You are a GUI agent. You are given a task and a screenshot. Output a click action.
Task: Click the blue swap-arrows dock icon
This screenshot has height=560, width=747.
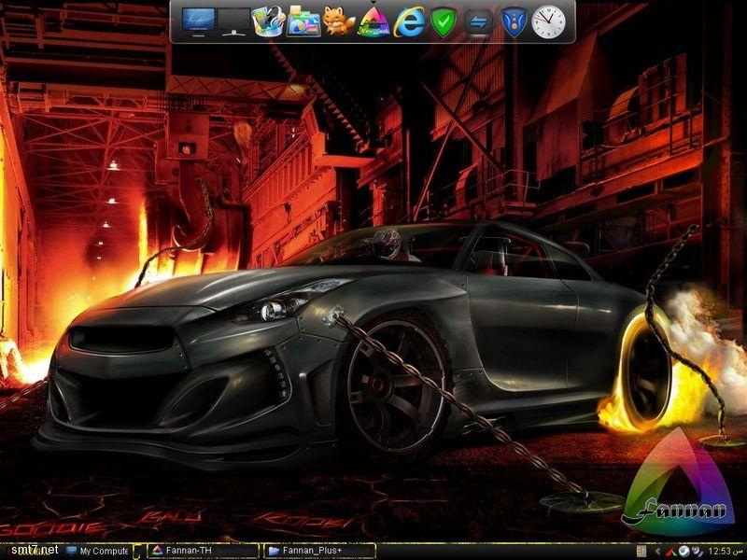pos(478,22)
